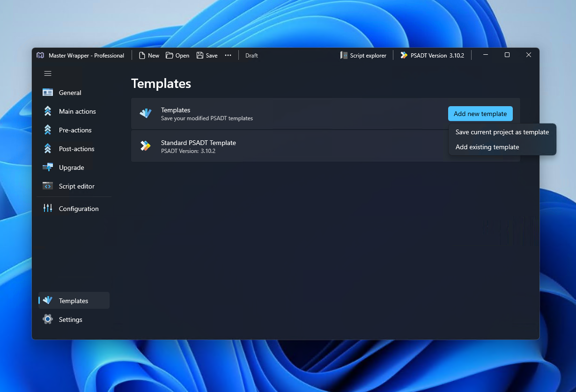Open the PSADT Version 3.10.2 selector
576x392 pixels.
point(432,55)
